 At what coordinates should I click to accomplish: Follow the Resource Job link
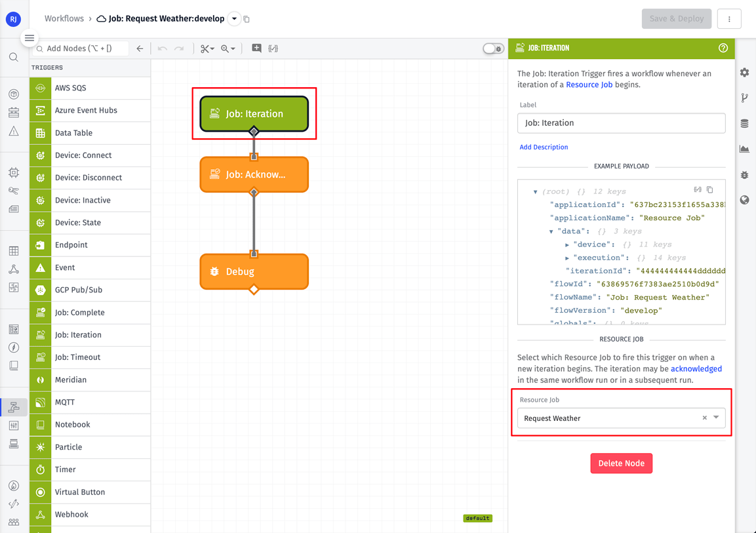(x=589, y=85)
